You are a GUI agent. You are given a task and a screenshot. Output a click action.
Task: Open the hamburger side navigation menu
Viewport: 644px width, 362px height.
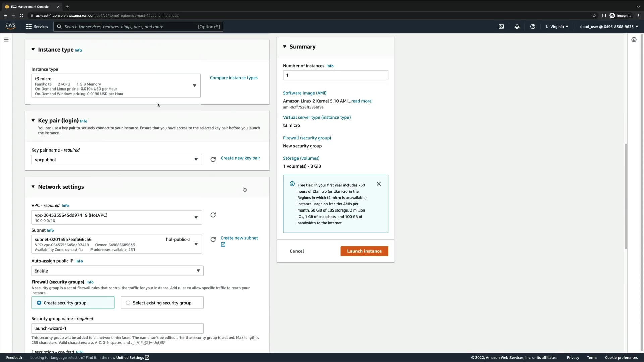coord(6,40)
